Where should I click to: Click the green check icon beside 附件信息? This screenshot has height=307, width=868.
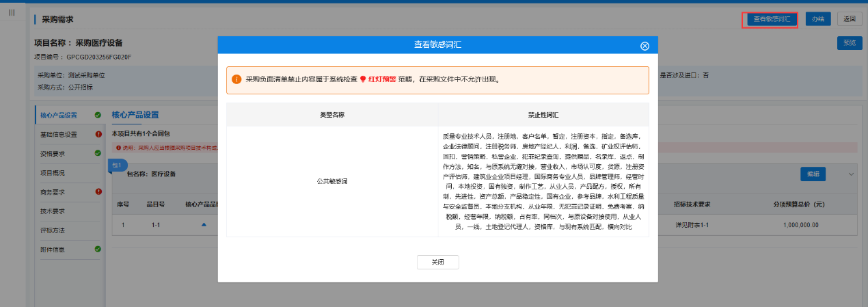pyautogui.click(x=98, y=250)
